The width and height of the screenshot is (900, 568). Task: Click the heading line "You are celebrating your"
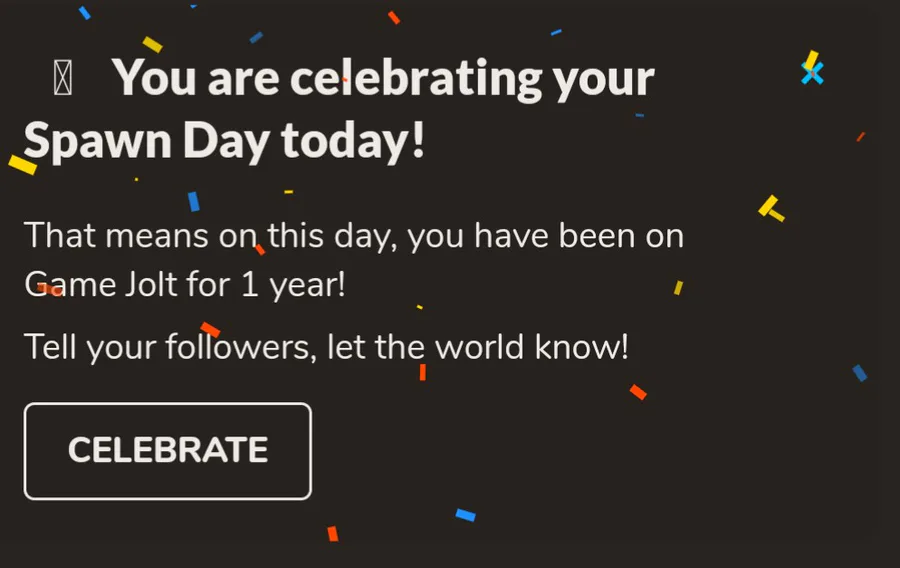(x=383, y=79)
